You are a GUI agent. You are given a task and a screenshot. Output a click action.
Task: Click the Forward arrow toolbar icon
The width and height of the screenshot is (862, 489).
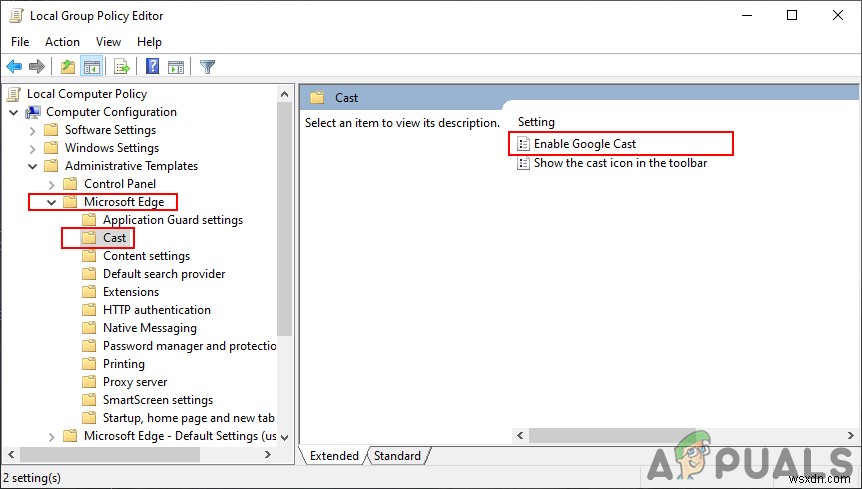(37, 67)
